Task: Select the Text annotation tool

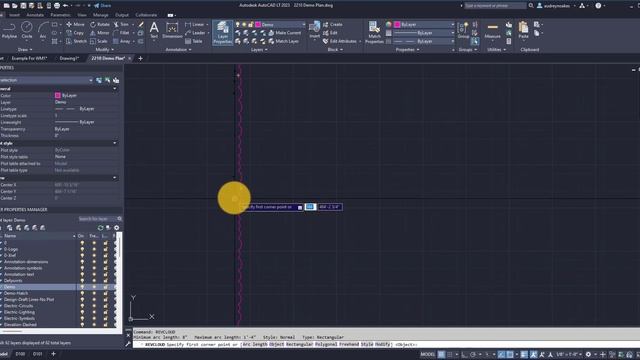Action: (x=154, y=30)
